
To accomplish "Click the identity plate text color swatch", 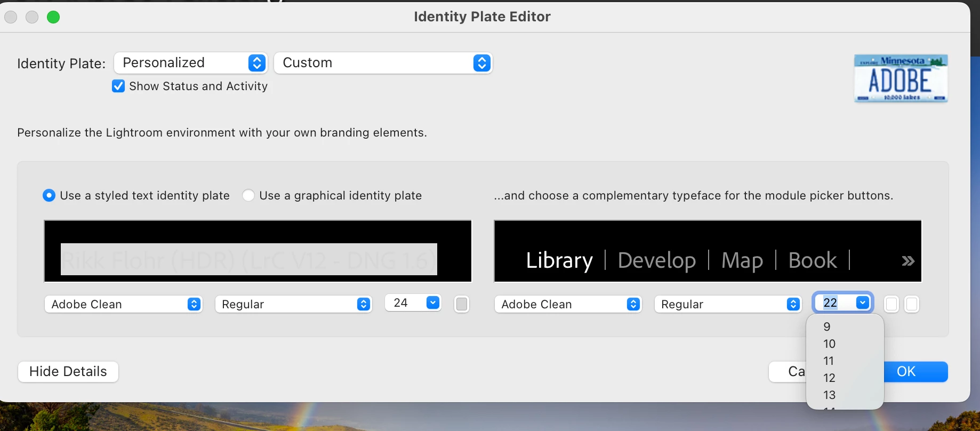I will click(462, 304).
